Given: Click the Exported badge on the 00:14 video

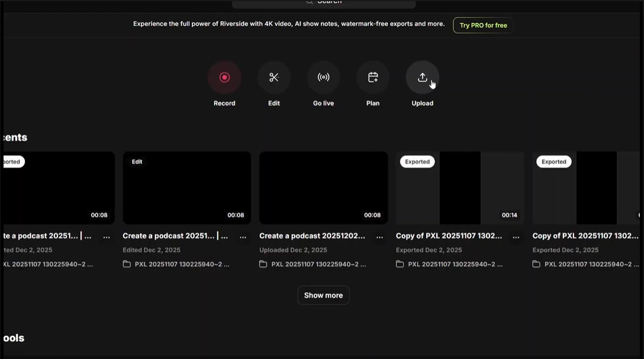Looking at the screenshot, I should pyautogui.click(x=417, y=161).
